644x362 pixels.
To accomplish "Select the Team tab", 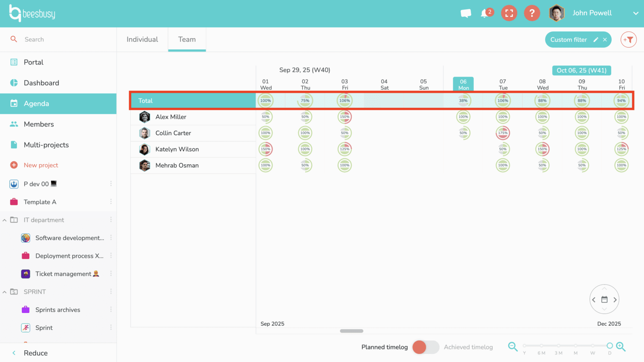I will [187, 39].
